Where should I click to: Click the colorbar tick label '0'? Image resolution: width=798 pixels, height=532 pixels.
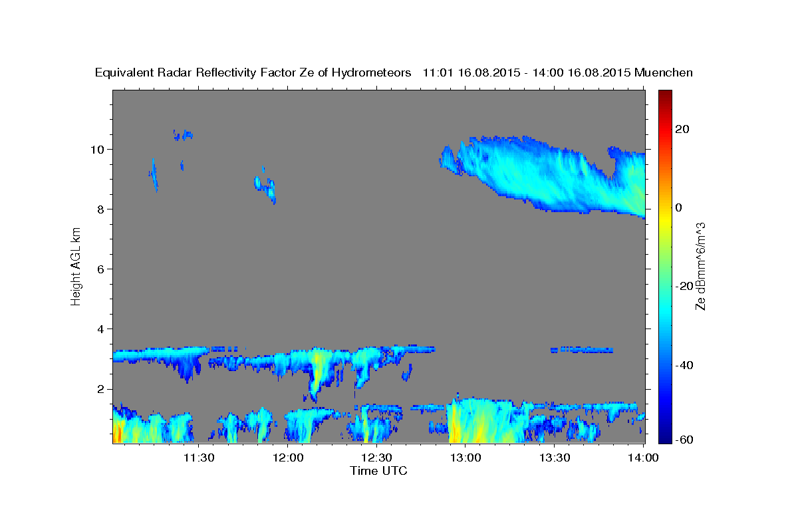pyautogui.click(x=680, y=207)
